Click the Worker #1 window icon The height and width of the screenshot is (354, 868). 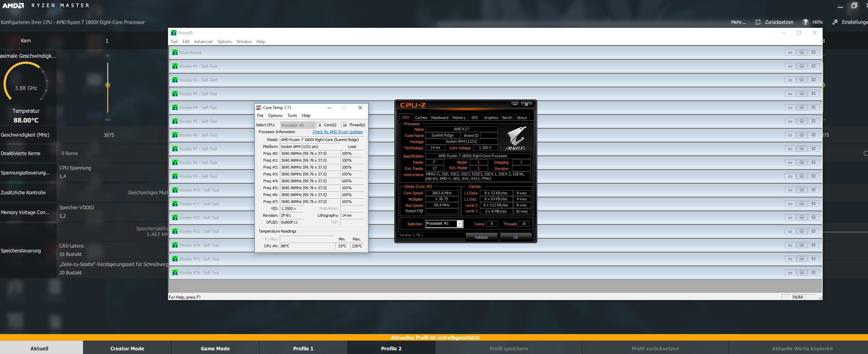tap(175, 66)
